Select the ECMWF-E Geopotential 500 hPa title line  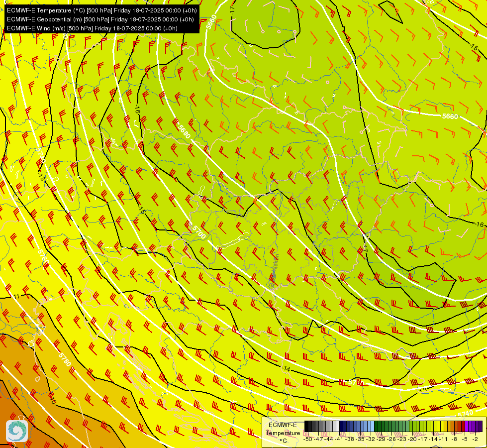[x=100, y=19]
